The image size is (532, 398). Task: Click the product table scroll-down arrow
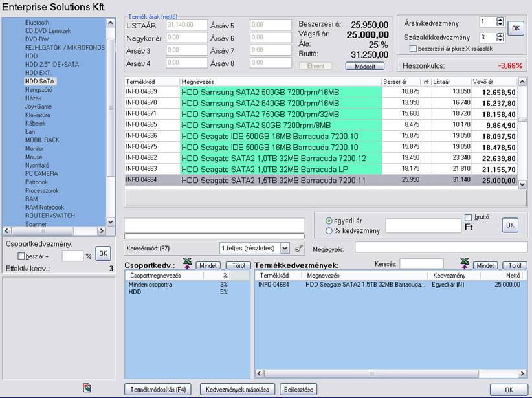coord(522,184)
